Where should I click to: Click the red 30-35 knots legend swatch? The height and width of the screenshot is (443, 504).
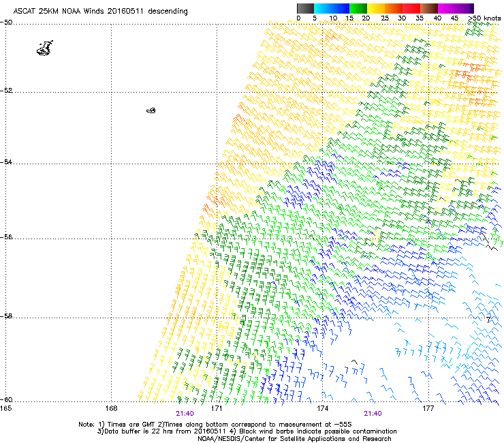pos(411,8)
